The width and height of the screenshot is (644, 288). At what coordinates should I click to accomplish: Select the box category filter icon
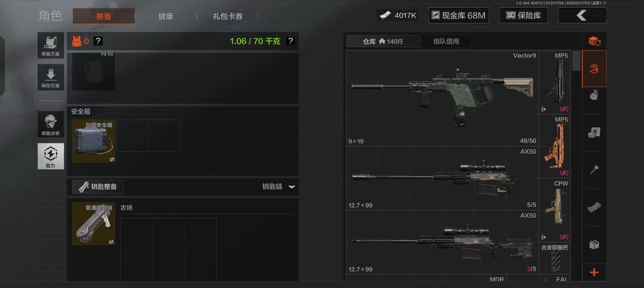tap(594, 245)
